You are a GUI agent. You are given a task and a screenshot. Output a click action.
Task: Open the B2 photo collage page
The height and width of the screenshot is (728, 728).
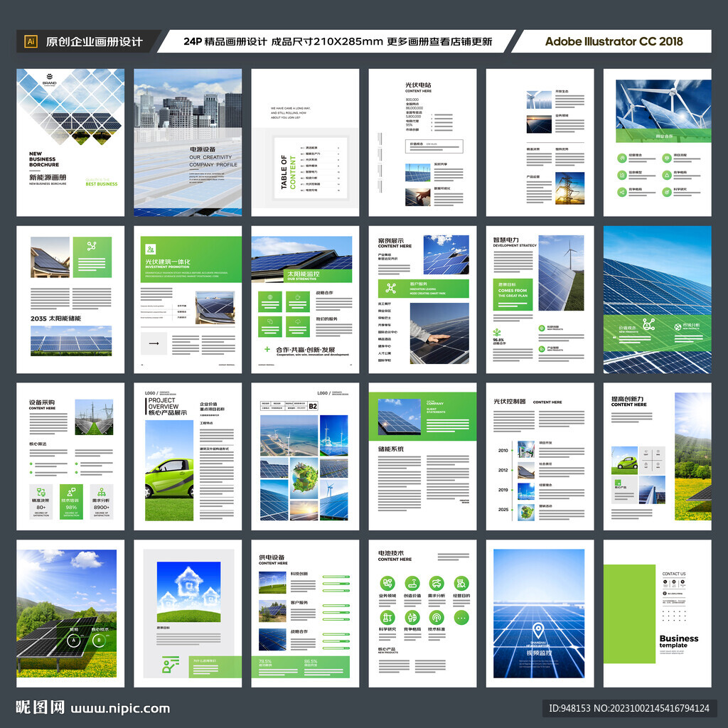coord(305,456)
